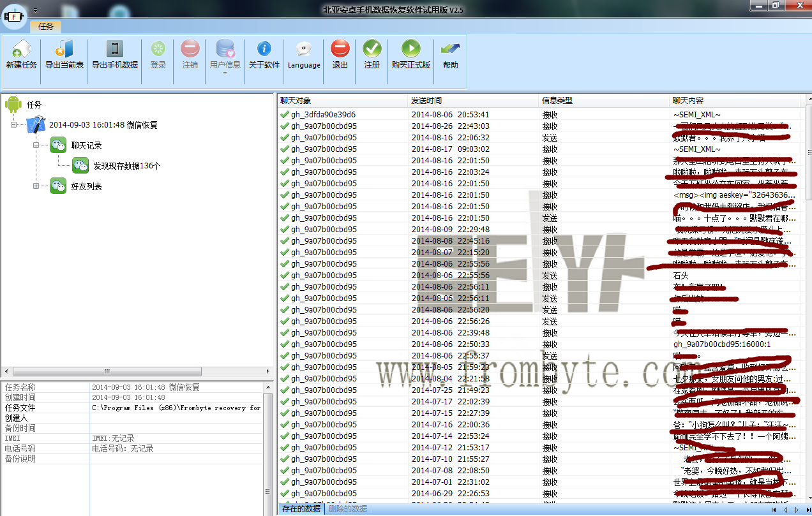Click the 导出手机数据 phone icon
The width and height of the screenshot is (812, 516).
pyautogui.click(x=115, y=49)
